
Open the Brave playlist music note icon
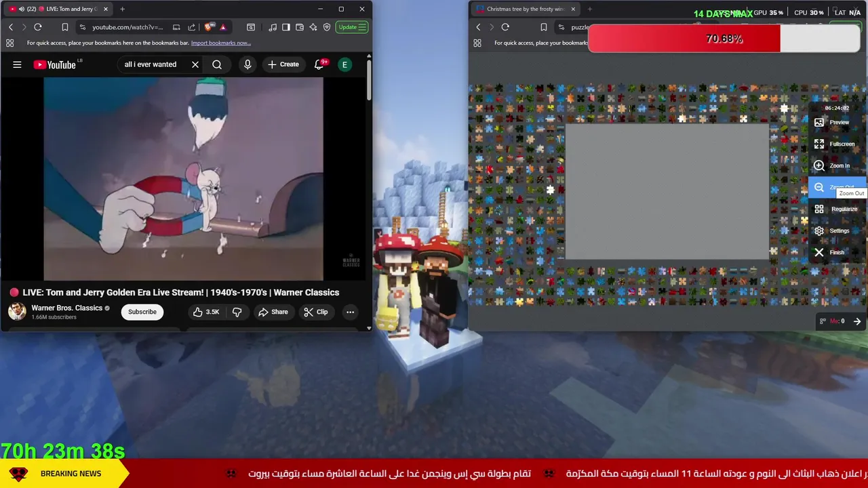click(273, 27)
